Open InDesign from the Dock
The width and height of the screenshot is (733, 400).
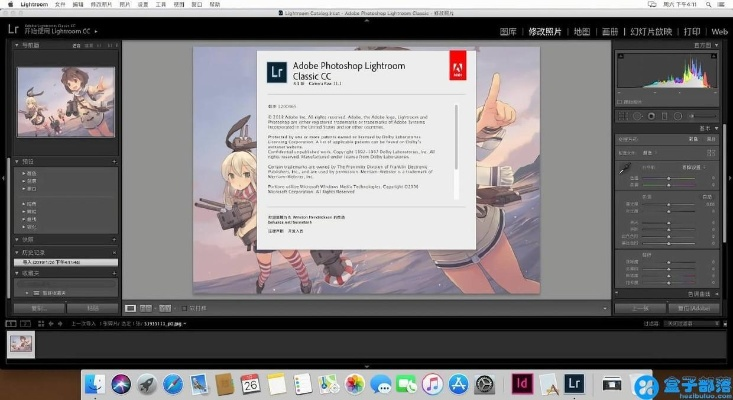(520, 382)
